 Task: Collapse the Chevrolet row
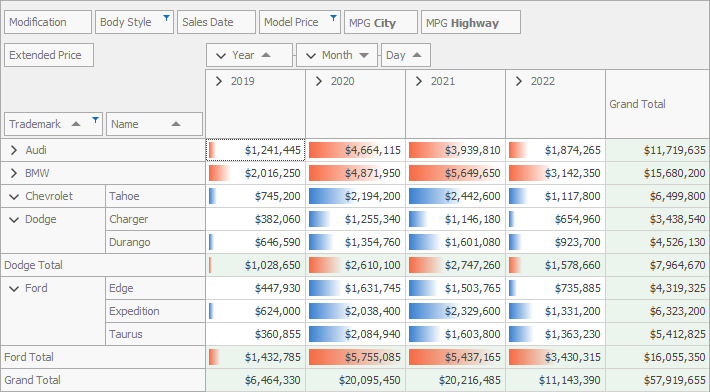point(14,196)
